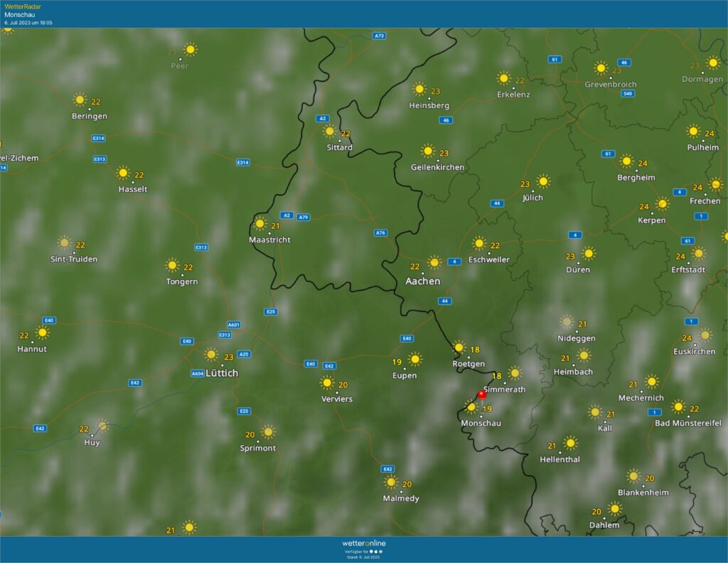Click the sun icon above Blankenheim
The width and height of the screenshot is (728, 563).
(633, 476)
